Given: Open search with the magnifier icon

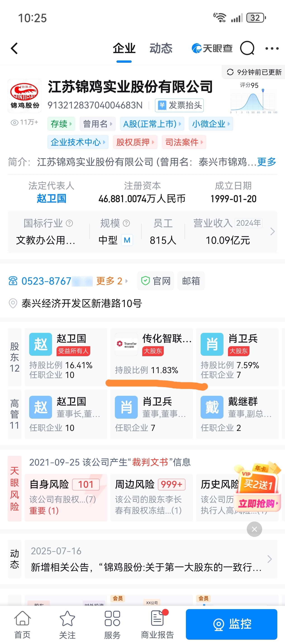Looking at the screenshot, I should (x=247, y=48).
